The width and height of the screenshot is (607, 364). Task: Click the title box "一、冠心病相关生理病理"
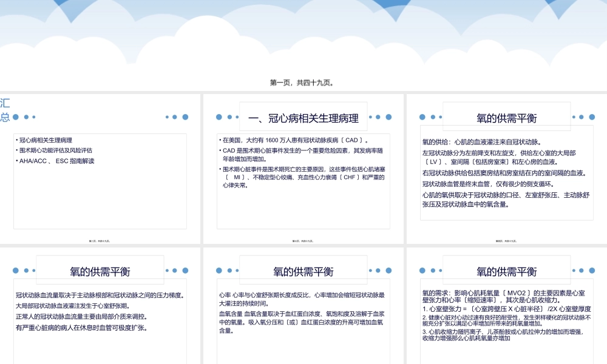[303, 116]
